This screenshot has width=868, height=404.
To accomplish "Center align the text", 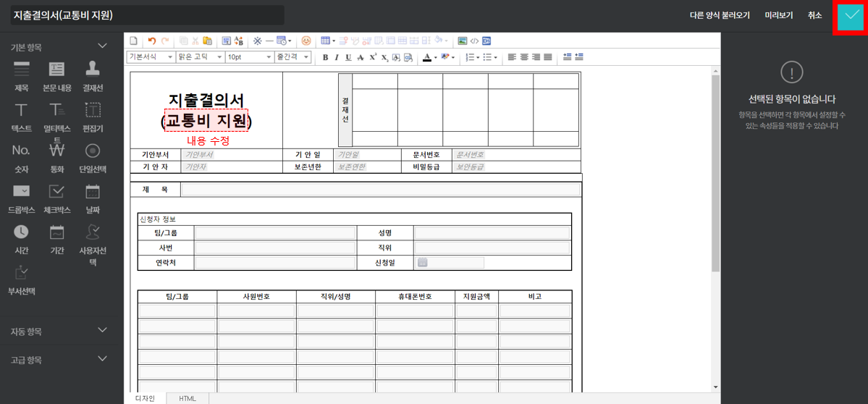I will point(523,57).
